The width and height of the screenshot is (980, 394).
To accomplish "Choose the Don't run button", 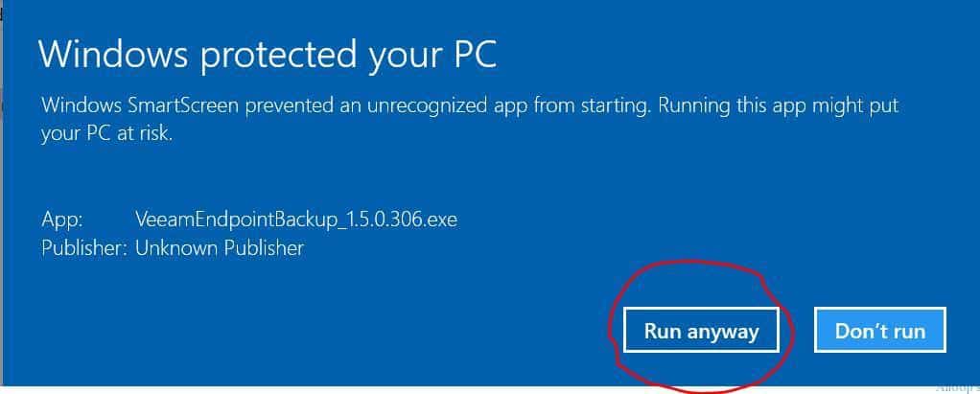I will (880, 330).
